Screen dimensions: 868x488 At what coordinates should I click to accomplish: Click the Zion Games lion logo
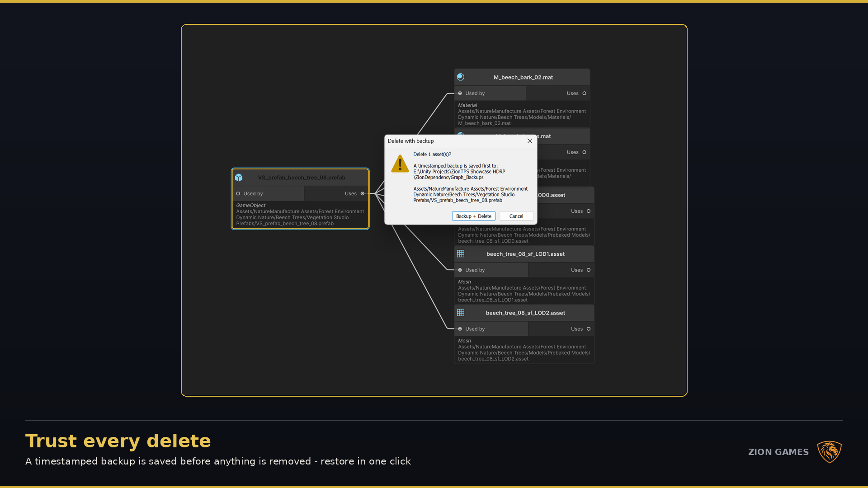point(829,452)
